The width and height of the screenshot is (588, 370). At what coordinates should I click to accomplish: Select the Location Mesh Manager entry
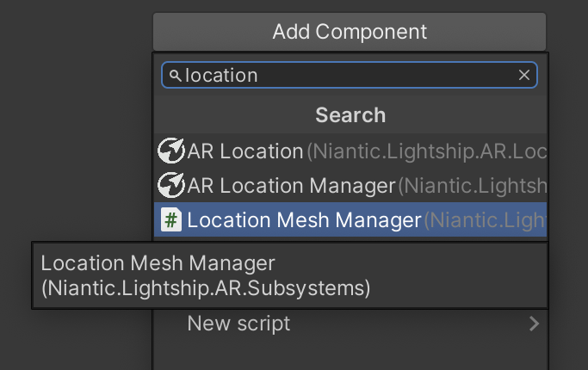coord(350,219)
